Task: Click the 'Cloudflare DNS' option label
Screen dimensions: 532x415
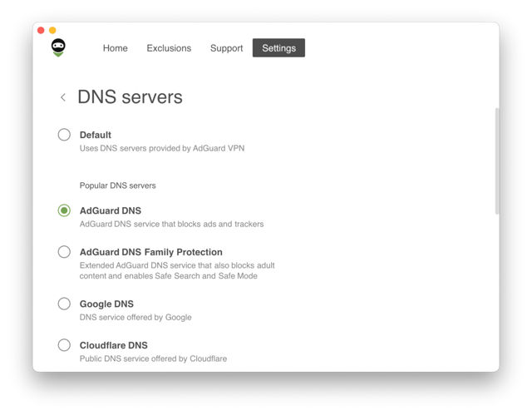Action: coord(114,345)
